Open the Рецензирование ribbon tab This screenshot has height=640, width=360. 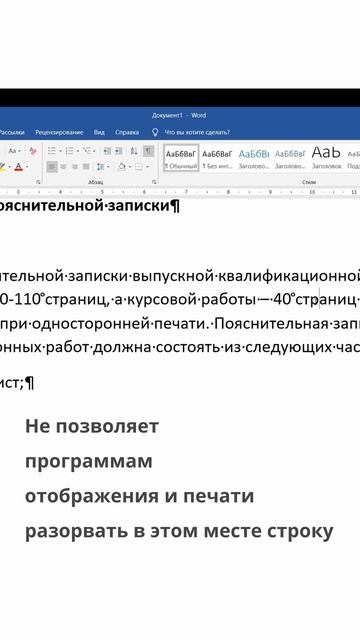coord(59,132)
